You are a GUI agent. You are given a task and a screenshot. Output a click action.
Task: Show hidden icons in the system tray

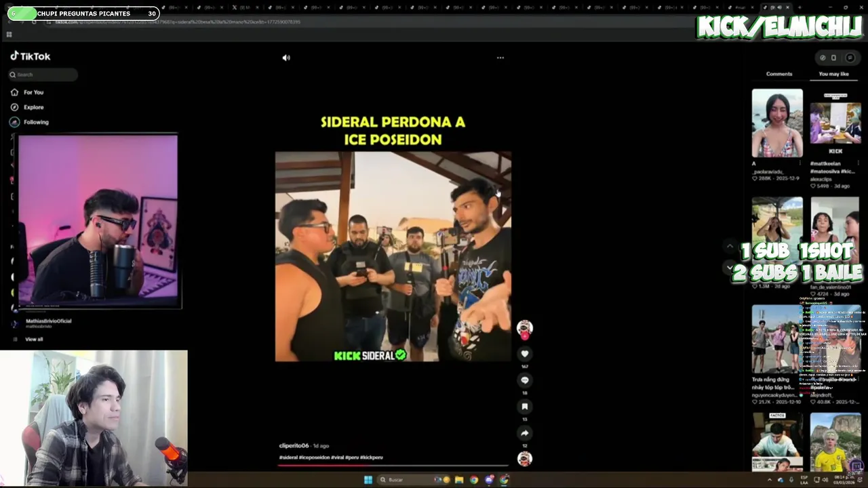(x=770, y=480)
